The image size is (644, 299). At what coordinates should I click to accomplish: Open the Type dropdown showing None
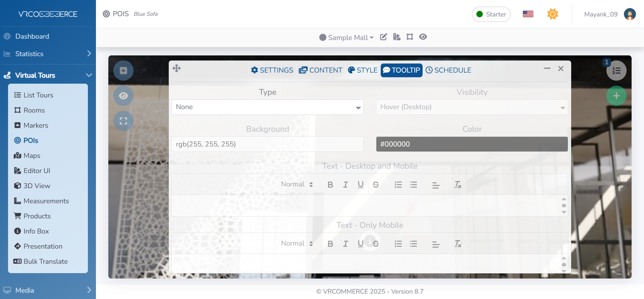(x=267, y=107)
